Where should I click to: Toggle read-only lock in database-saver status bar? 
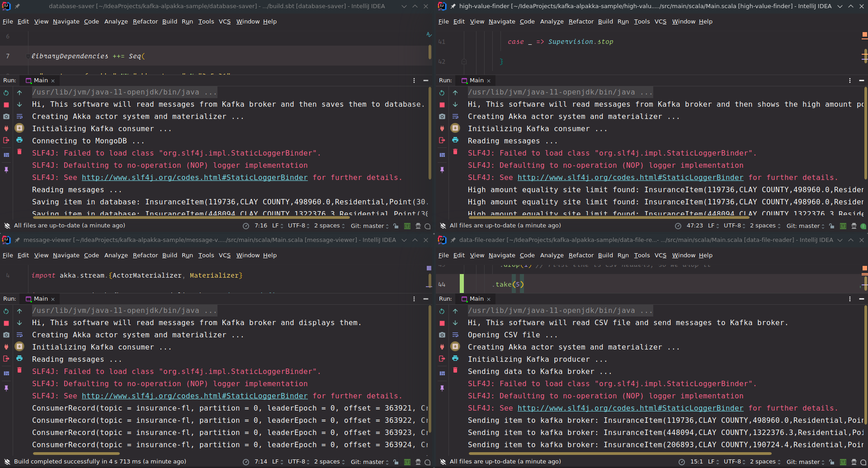coord(396,226)
